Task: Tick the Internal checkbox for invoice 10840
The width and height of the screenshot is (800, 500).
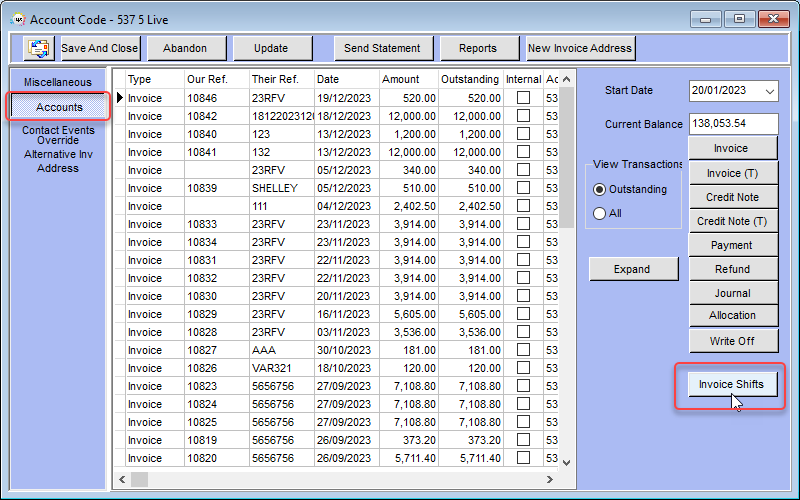Action: click(523, 134)
